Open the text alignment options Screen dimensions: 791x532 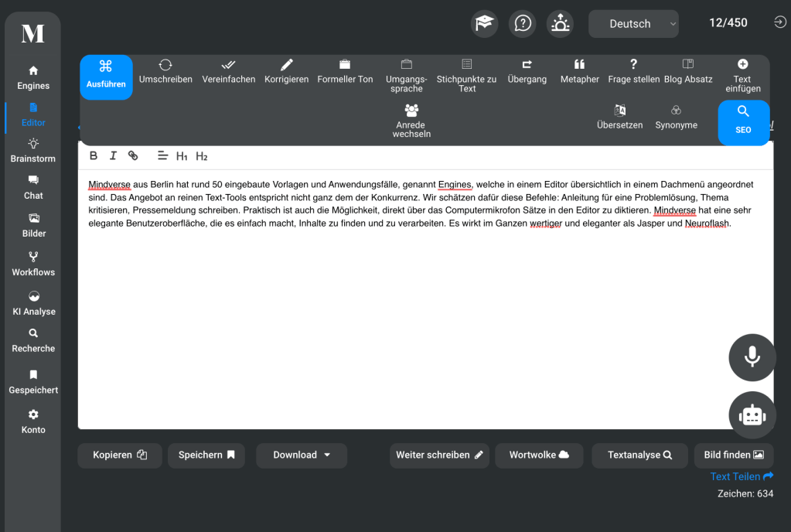162,156
